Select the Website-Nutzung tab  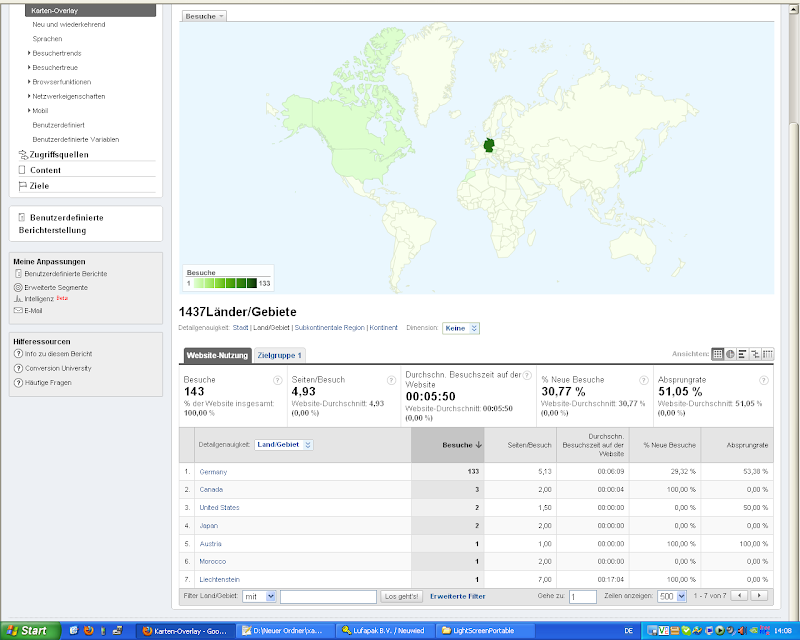point(217,355)
